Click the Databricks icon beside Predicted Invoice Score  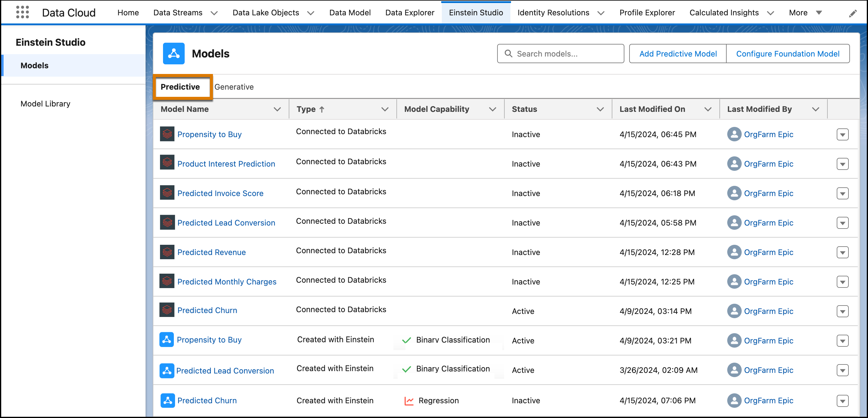(x=167, y=193)
